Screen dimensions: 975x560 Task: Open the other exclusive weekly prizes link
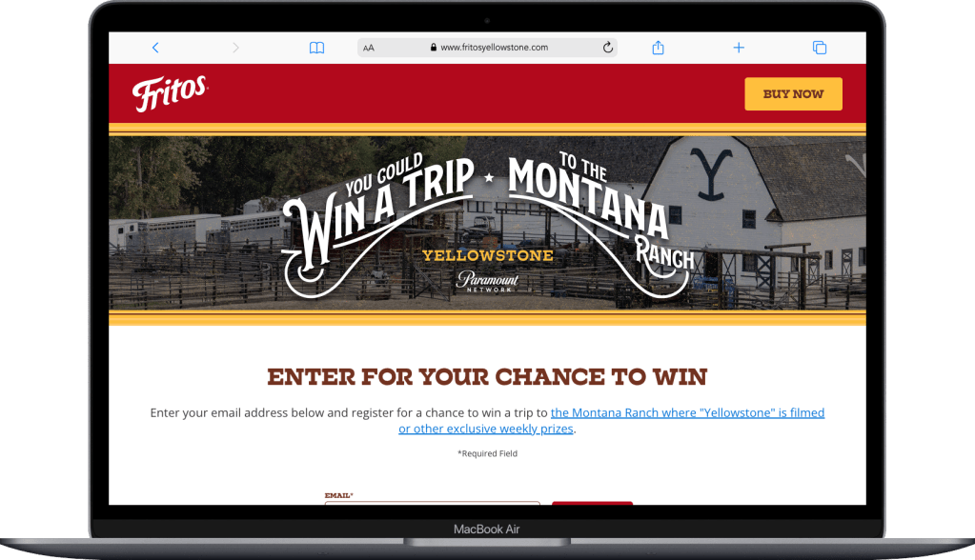tap(486, 429)
